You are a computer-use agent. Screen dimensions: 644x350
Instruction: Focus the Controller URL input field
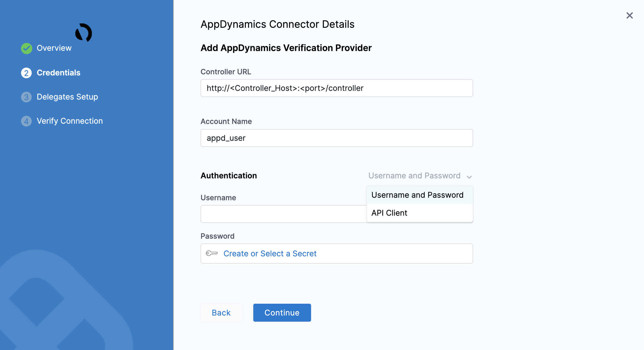click(x=337, y=88)
